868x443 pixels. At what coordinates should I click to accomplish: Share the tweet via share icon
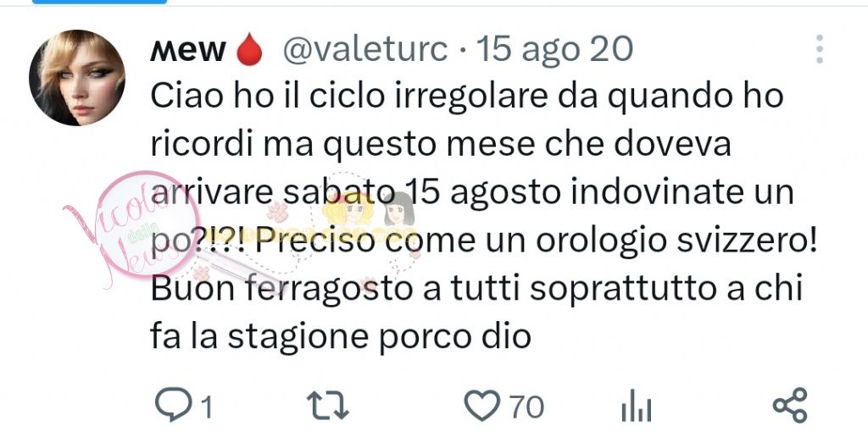[x=790, y=406]
